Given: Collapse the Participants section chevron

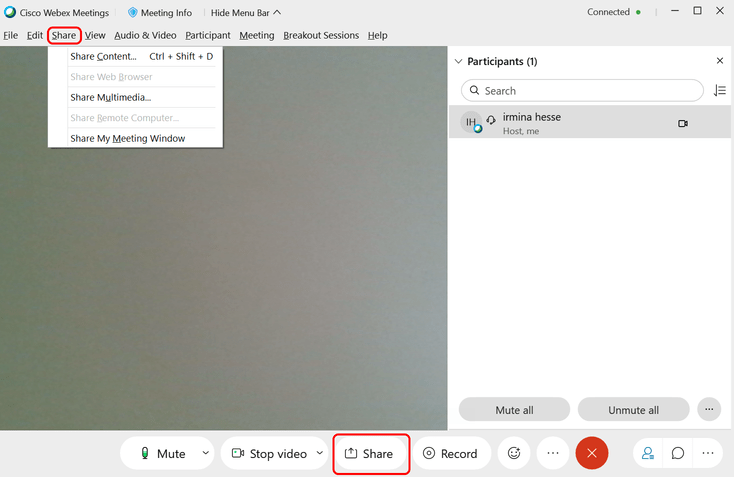Looking at the screenshot, I should click(458, 61).
